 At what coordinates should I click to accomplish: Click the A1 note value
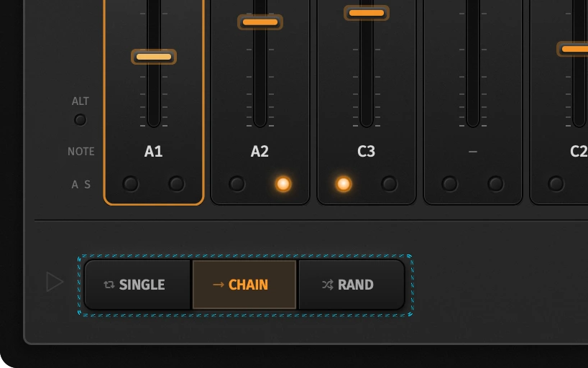click(x=153, y=151)
